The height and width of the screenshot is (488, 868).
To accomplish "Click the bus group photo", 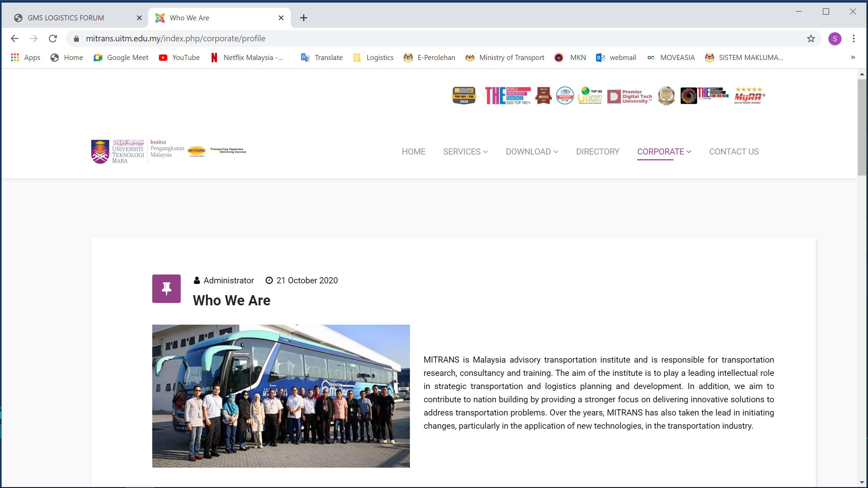I will pyautogui.click(x=281, y=396).
